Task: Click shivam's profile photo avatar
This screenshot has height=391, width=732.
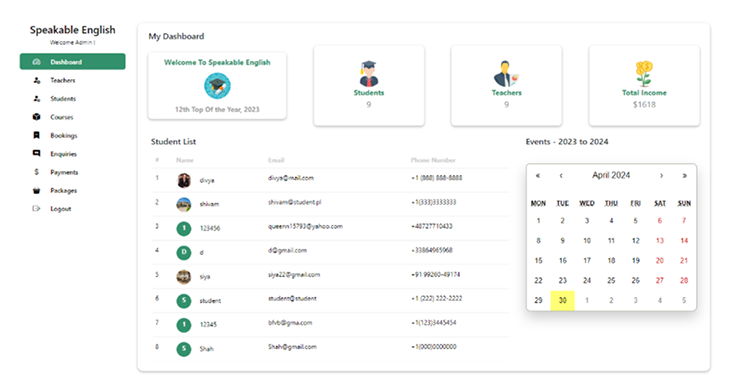Action: pyautogui.click(x=184, y=204)
